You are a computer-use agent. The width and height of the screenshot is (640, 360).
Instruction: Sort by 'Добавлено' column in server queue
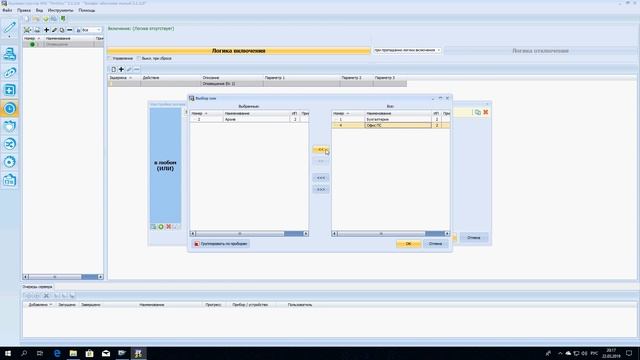point(40,304)
